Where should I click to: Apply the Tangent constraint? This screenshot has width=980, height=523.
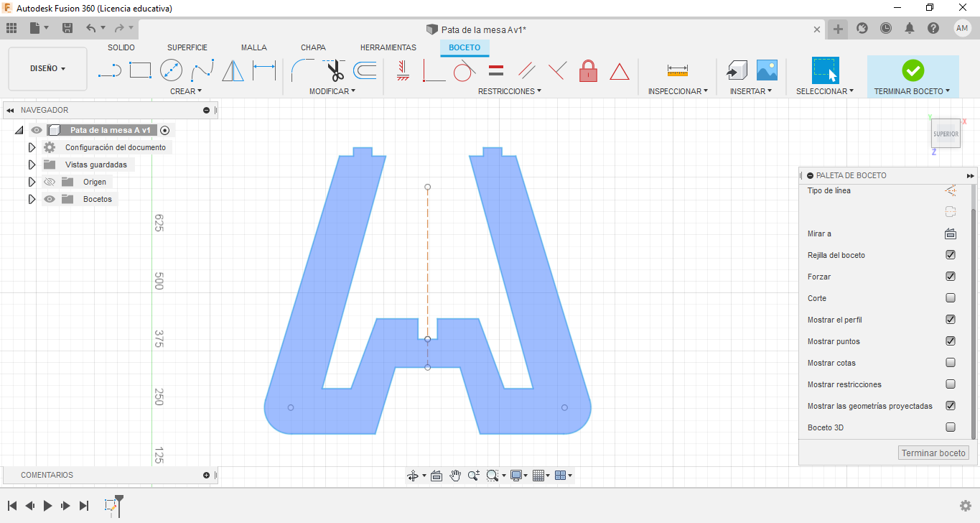click(x=465, y=70)
